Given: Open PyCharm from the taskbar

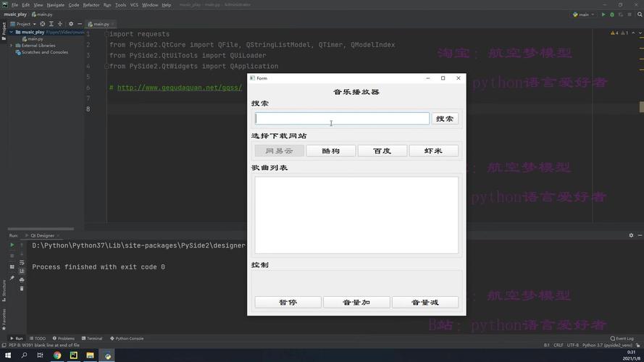Looking at the screenshot, I should click(73, 355).
